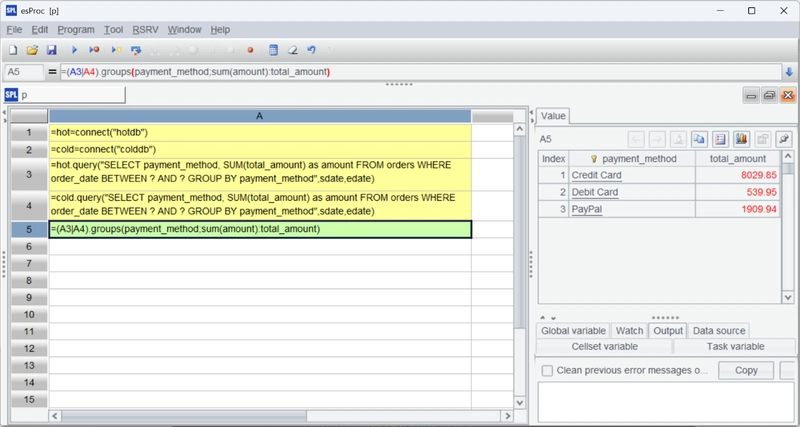800x427 pixels.
Task: Switch to the Global variable tab
Action: coord(573,331)
